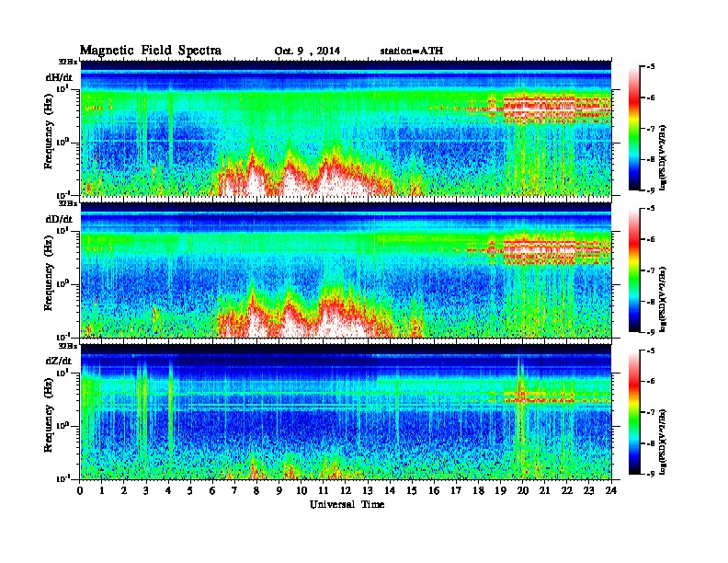The width and height of the screenshot is (728, 563).
Task: Click hour tick label "18" on time axis
Action: point(479,491)
